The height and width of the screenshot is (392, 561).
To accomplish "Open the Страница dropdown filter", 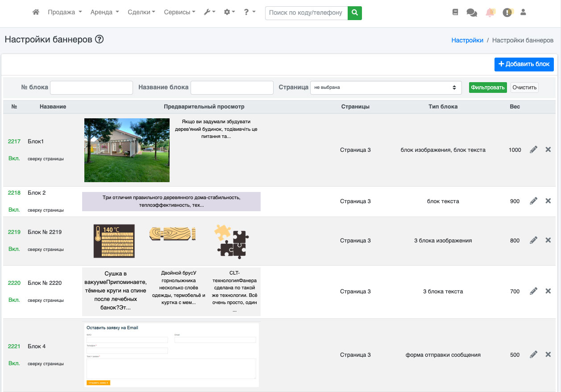I will (386, 88).
